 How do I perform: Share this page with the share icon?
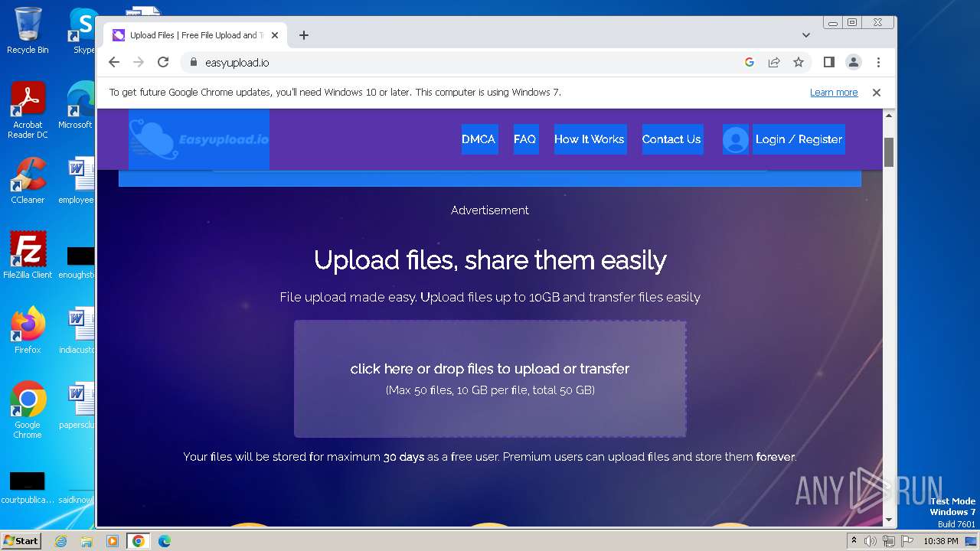pyautogui.click(x=774, y=63)
